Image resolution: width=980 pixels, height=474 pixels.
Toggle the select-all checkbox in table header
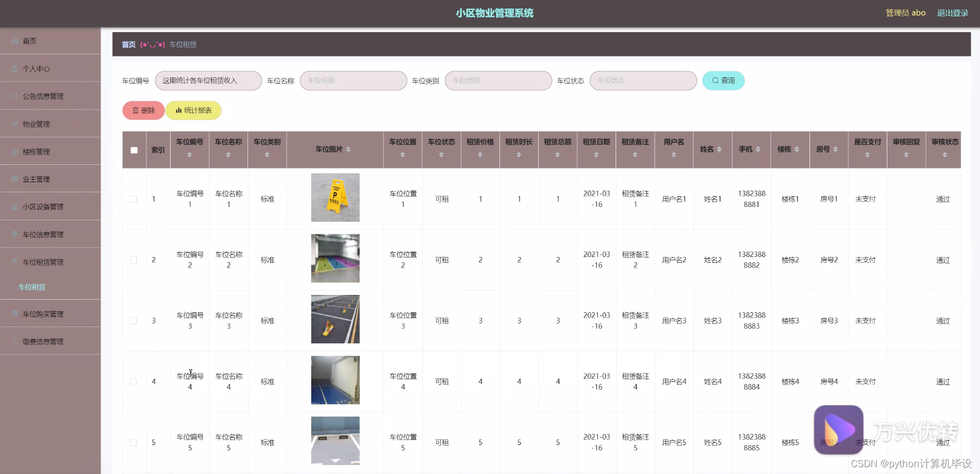tap(134, 150)
